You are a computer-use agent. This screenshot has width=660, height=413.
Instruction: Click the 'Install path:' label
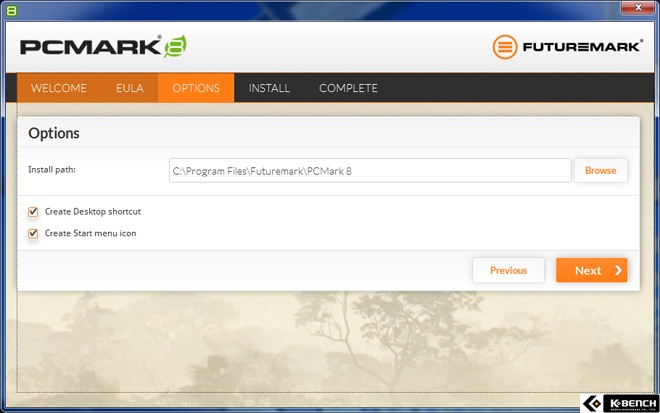(x=52, y=170)
